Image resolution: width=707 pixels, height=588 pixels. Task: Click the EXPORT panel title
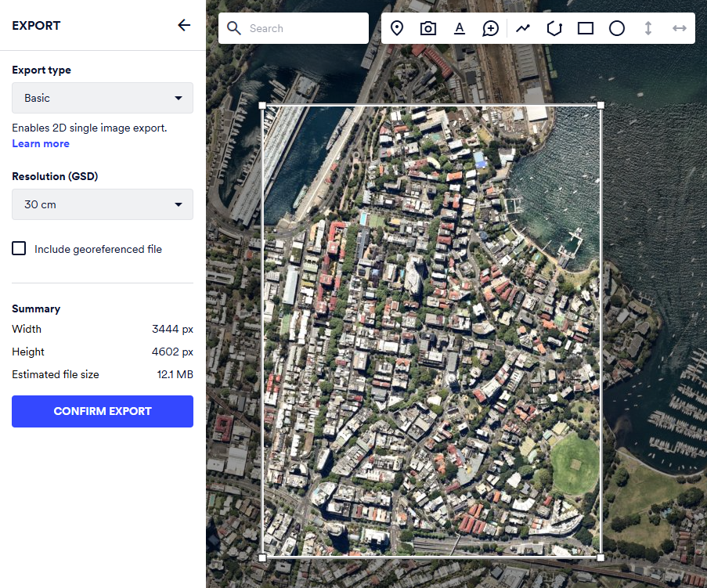coord(36,26)
